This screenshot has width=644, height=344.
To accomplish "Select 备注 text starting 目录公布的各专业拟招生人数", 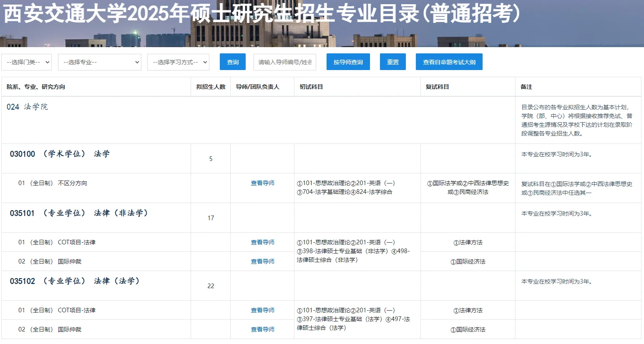I will [x=577, y=120].
